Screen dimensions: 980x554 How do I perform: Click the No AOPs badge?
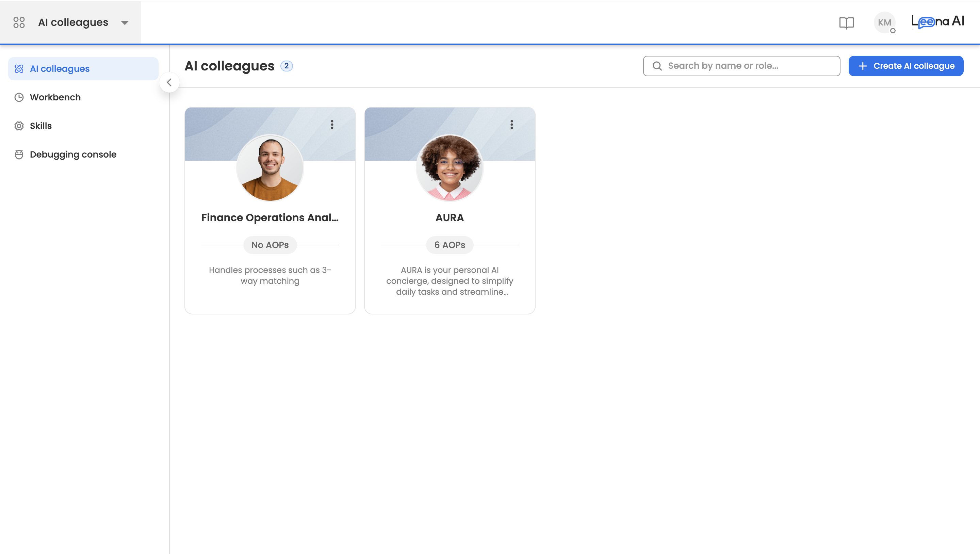(270, 245)
